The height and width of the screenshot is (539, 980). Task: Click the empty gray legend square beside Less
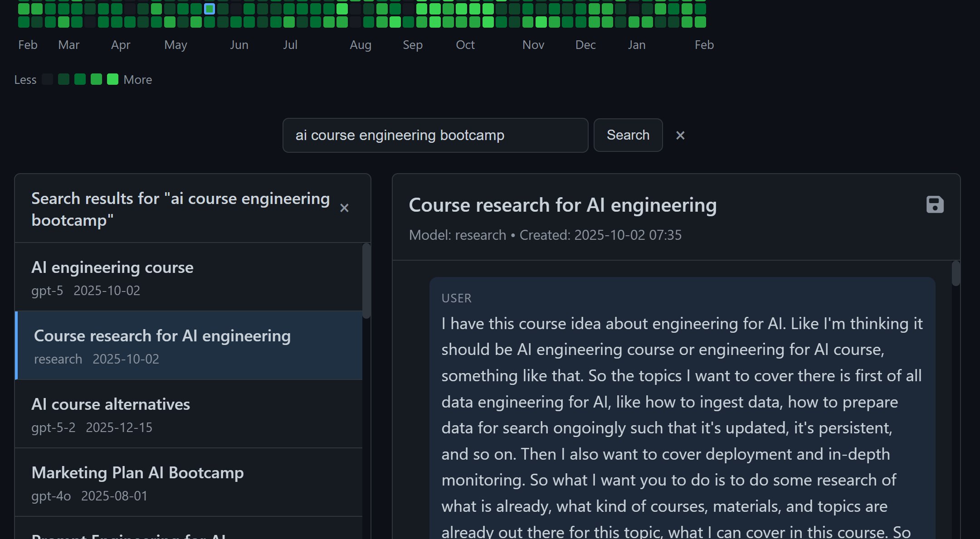tap(47, 79)
